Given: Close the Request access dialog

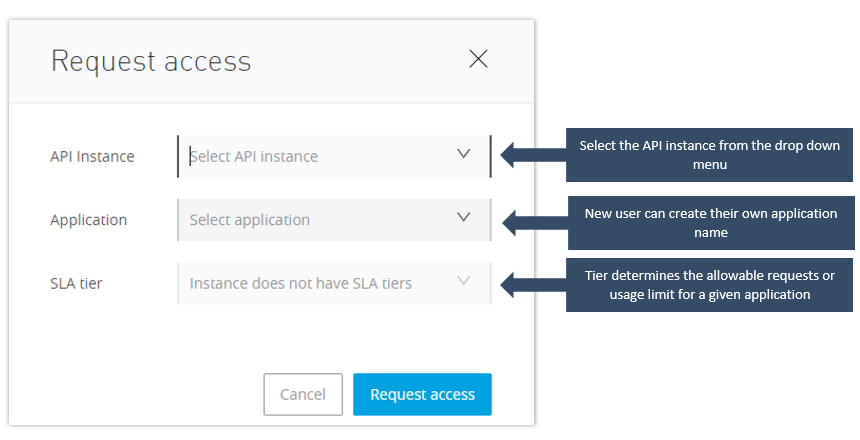Looking at the screenshot, I should tap(478, 59).
